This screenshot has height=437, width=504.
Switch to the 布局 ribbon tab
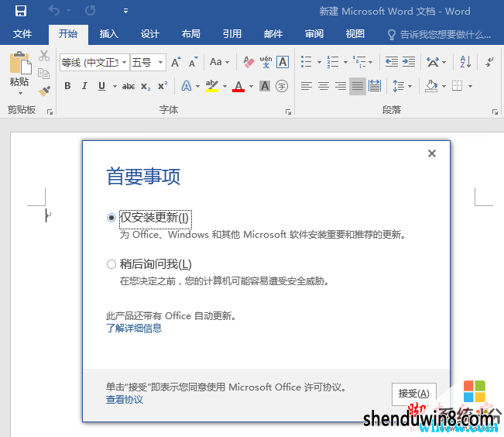pos(191,34)
